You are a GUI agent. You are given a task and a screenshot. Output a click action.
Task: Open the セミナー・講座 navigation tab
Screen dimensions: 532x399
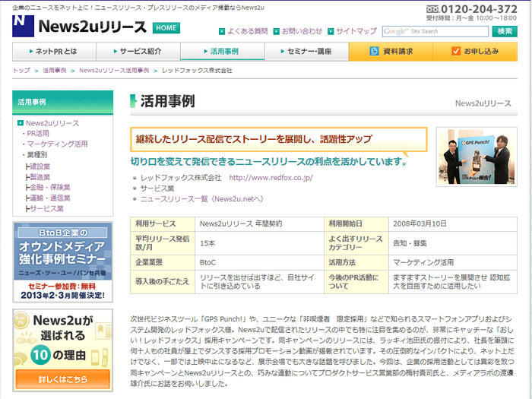(306, 51)
